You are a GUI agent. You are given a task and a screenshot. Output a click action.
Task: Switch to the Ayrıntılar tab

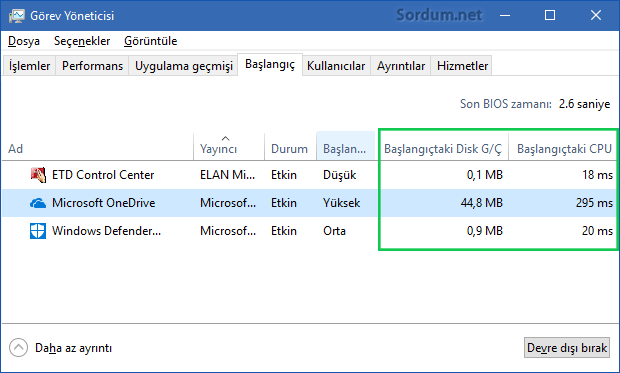pyautogui.click(x=401, y=66)
